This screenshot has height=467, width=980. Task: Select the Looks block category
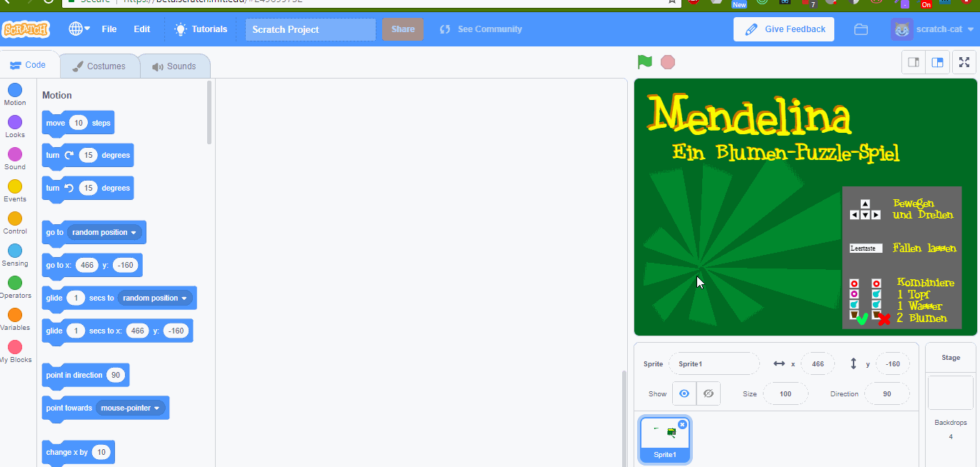coord(15,126)
